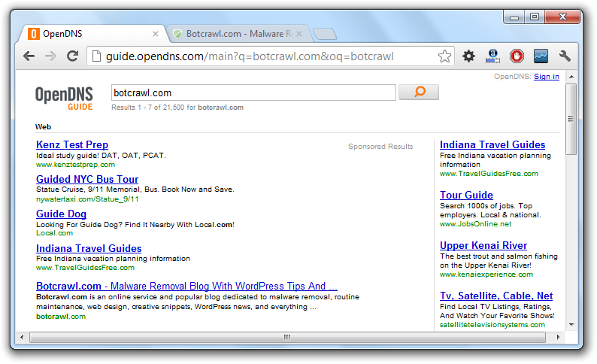Click the vertical scrollbar thumb

tap(571, 119)
